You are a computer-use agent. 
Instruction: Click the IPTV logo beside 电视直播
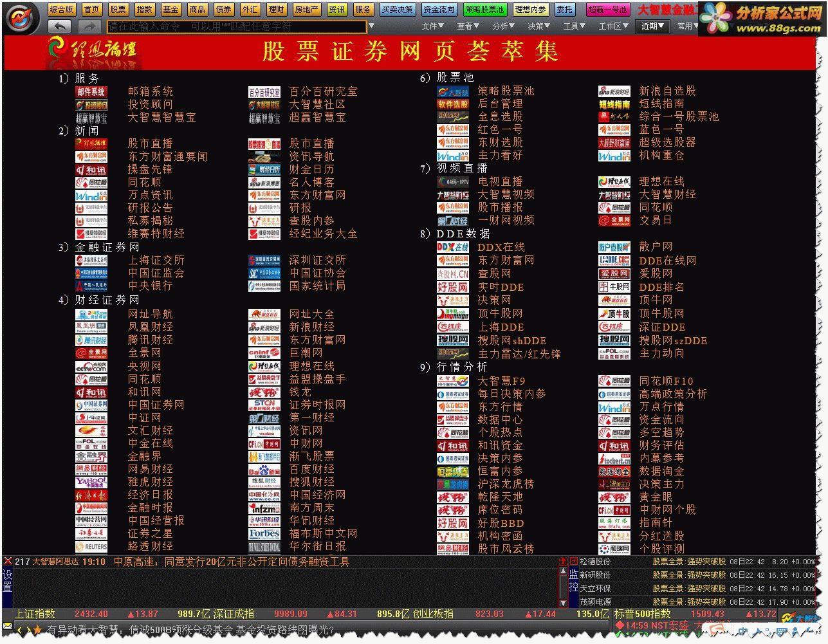(x=453, y=182)
